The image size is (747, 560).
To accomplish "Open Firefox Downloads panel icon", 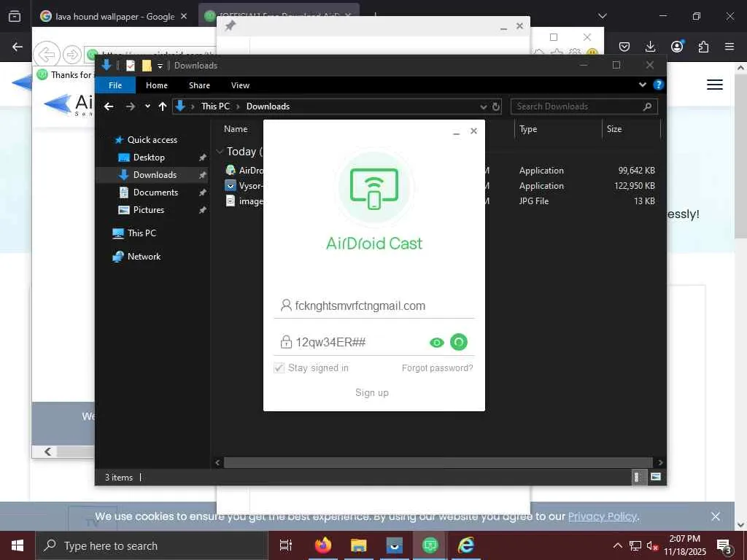I will [x=650, y=47].
